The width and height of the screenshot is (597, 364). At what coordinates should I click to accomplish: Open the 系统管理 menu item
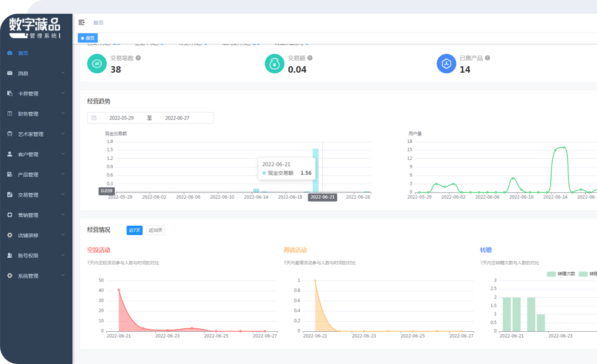[x=36, y=276]
